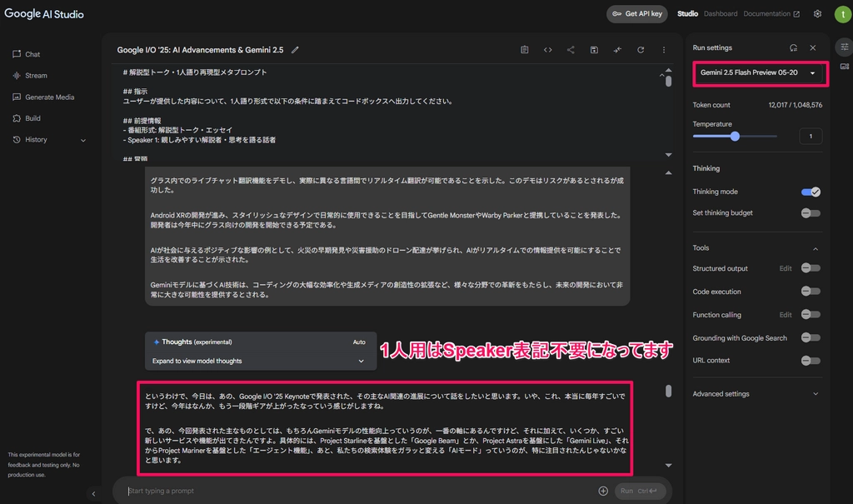
Task: Close the Run settings panel
Action: 813,47
